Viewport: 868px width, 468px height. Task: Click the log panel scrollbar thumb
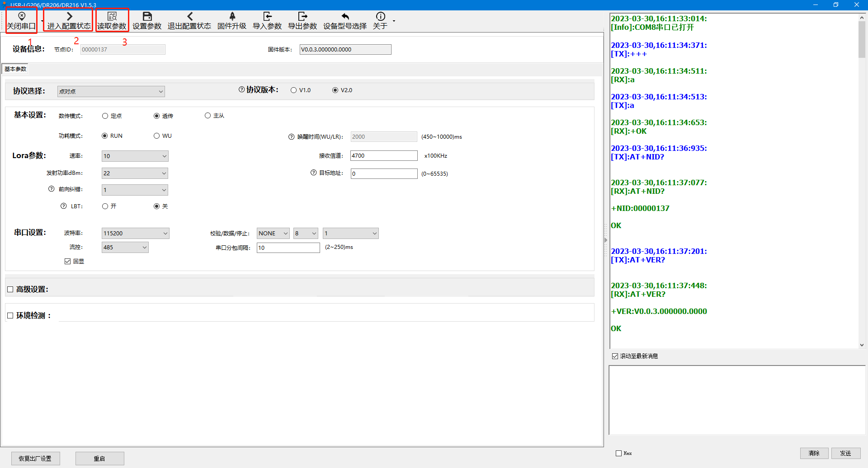tap(862, 40)
